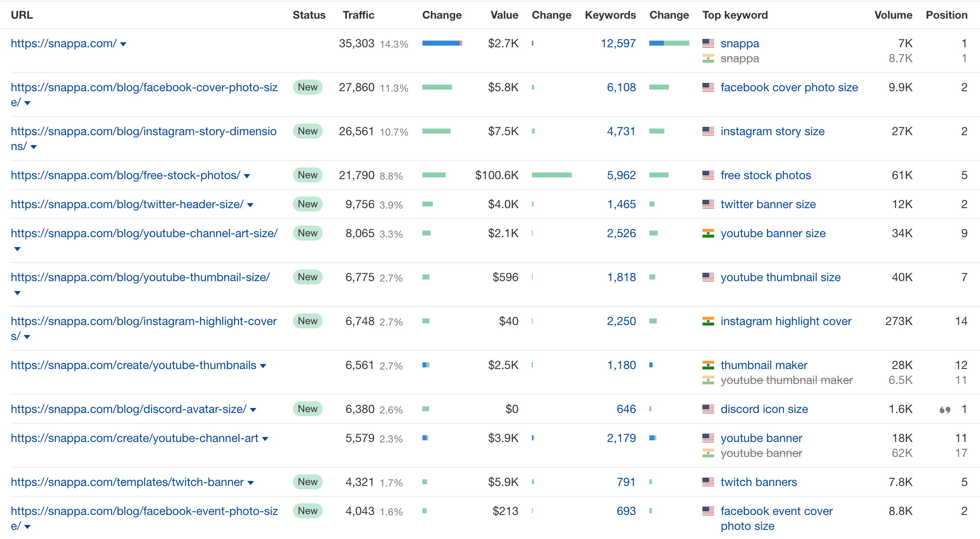980x539 pixels.
Task: Expand dropdown arrow for youtube-channel-art-size URL
Action: click(x=17, y=249)
